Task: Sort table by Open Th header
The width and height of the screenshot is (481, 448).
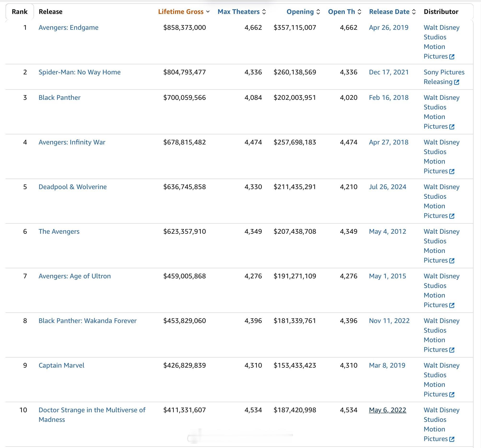Action: 345,12
